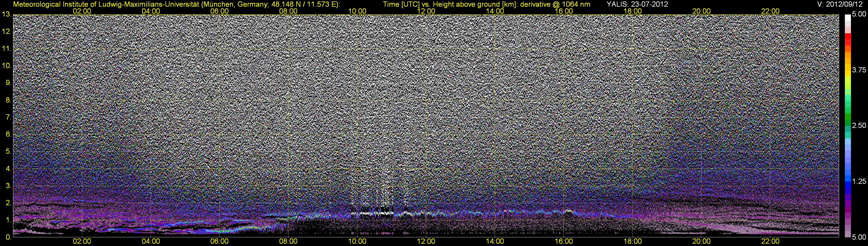Click the 'YALIS: 23-07-2012' date label

(x=637, y=4)
